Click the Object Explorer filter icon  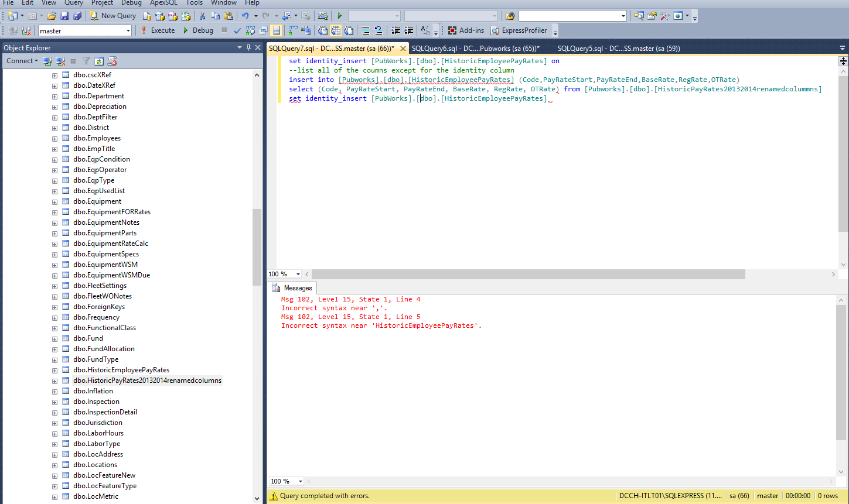(x=86, y=61)
